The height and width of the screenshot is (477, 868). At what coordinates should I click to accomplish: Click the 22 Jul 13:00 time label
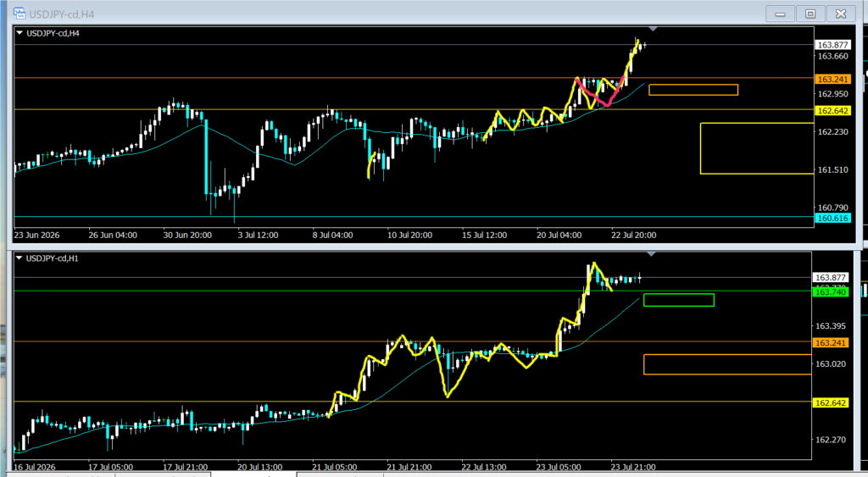coord(484,467)
